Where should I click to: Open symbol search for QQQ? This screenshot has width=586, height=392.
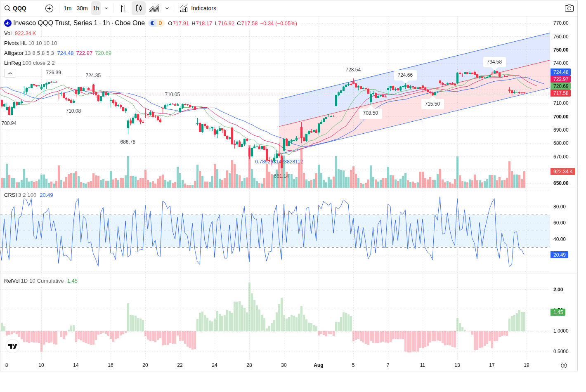pyautogui.click(x=16, y=8)
